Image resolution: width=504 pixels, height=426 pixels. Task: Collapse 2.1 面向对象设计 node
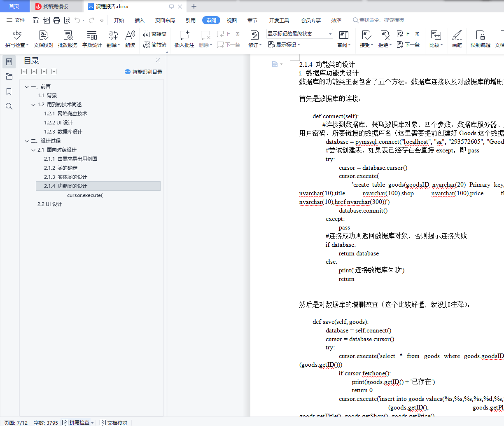point(33,150)
